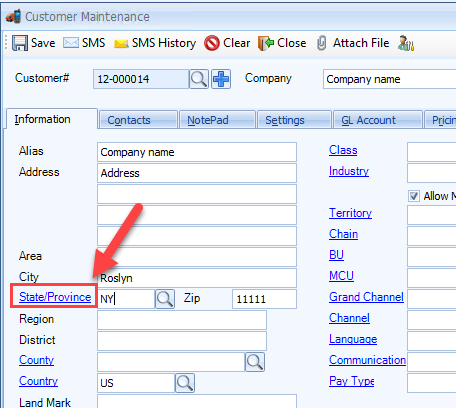
Task: Toggle the Allow checkbox
Action: point(414,196)
